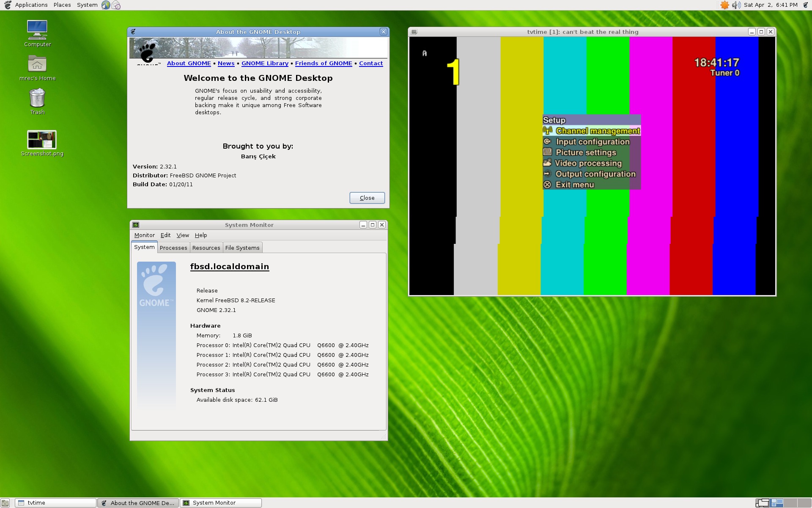This screenshot has height=508, width=812.
Task: Open the View menu in System Monitor
Action: click(x=183, y=235)
